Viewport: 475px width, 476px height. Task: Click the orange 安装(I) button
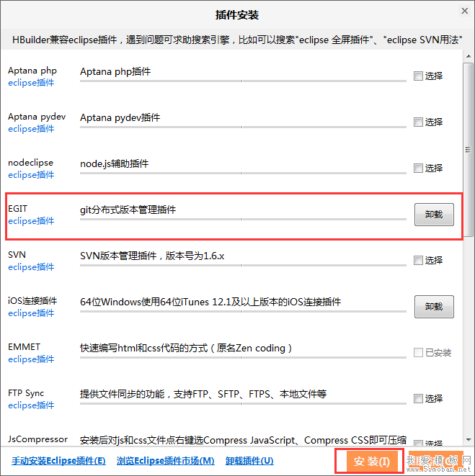372,462
